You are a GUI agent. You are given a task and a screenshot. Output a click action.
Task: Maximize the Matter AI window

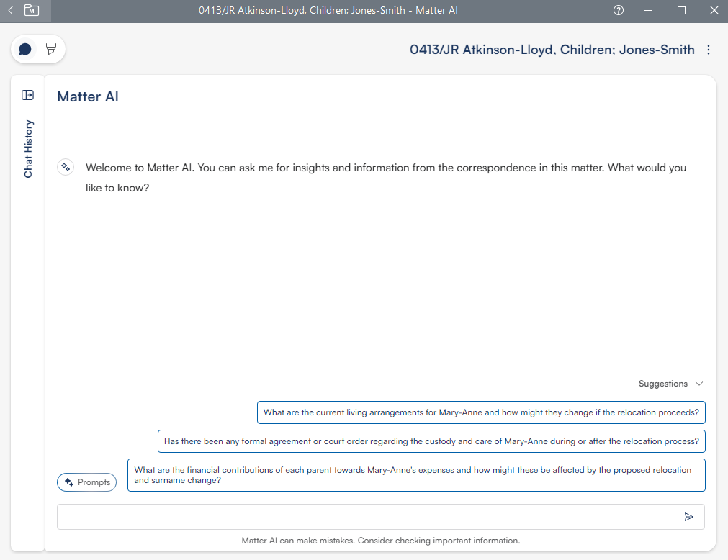pyautogui.click(x=681, y=11)
